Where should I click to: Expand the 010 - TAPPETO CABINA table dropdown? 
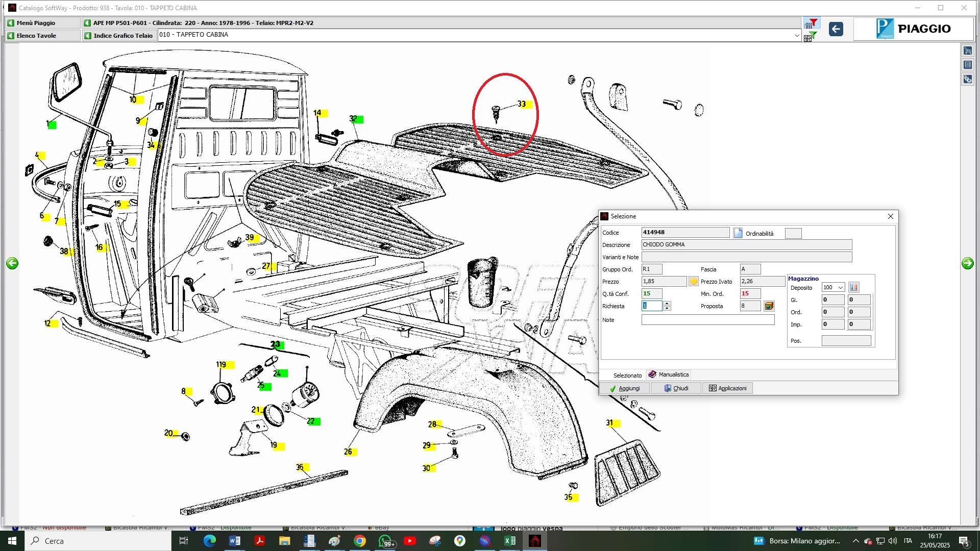[797, 35]
